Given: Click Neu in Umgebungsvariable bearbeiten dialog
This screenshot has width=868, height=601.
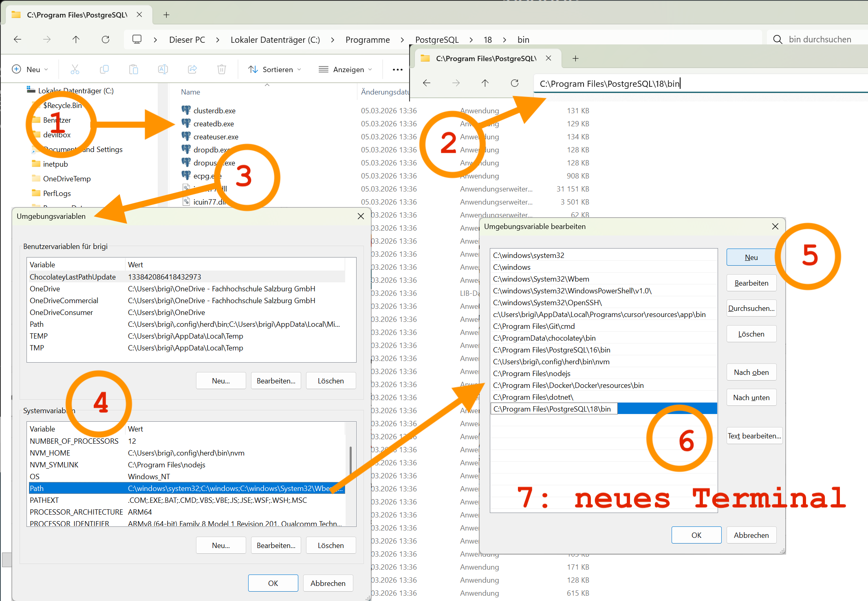Looking at the screenshot, I should point(751,258).
